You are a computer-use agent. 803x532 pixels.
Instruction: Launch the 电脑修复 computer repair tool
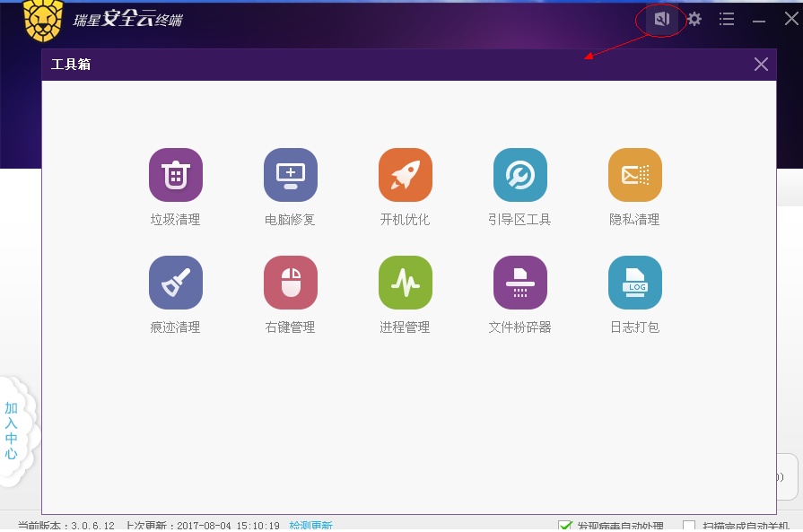[x=291, y=175]
